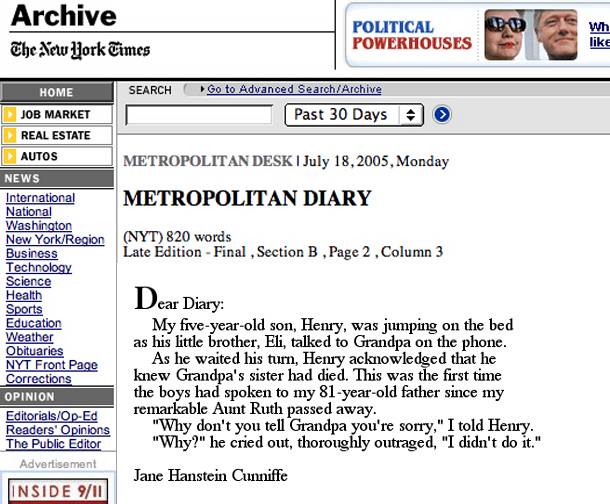Open the Job Market section

click(56, 114)
